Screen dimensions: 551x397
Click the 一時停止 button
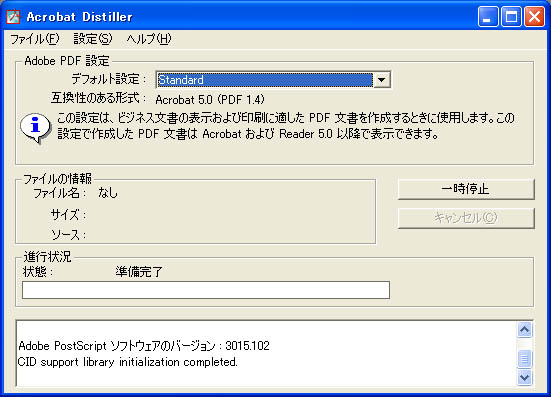pyautogui.click(x=466, y=189)
